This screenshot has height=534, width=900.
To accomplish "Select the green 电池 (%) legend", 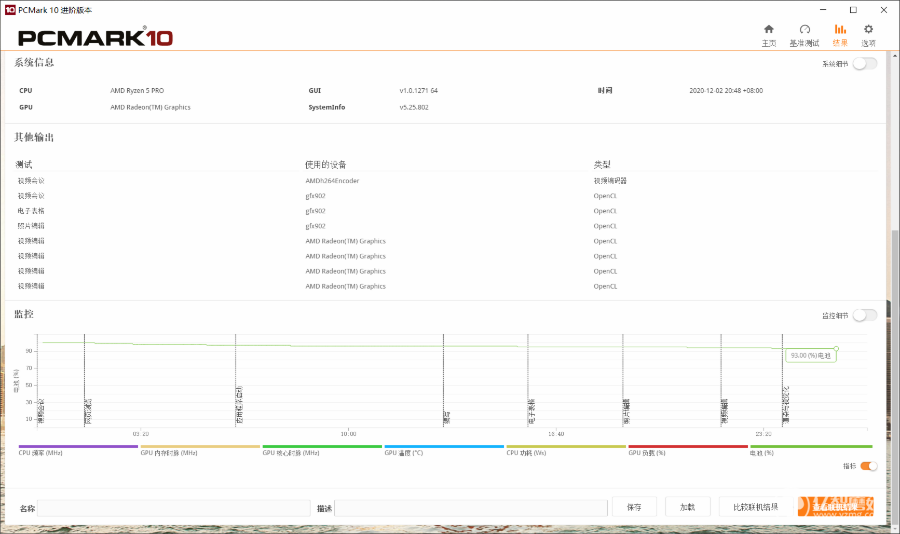I will point(811,450).
